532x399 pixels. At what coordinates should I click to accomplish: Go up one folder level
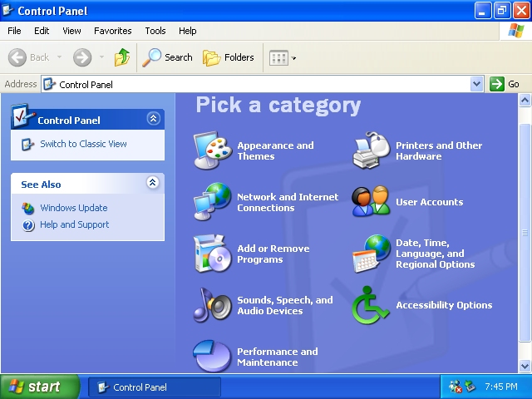click(122, 57)
